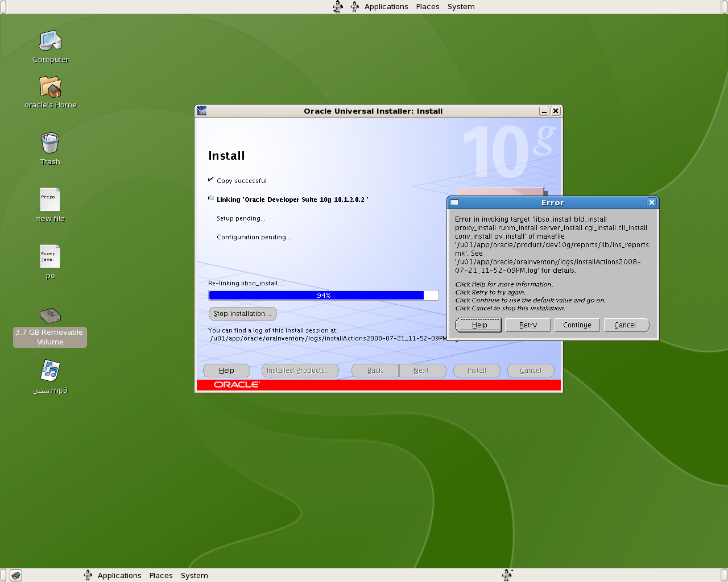This screenshot has height=582, width=728.
Task: Click the 'Setup pending...' text
Action: point(241,218)
